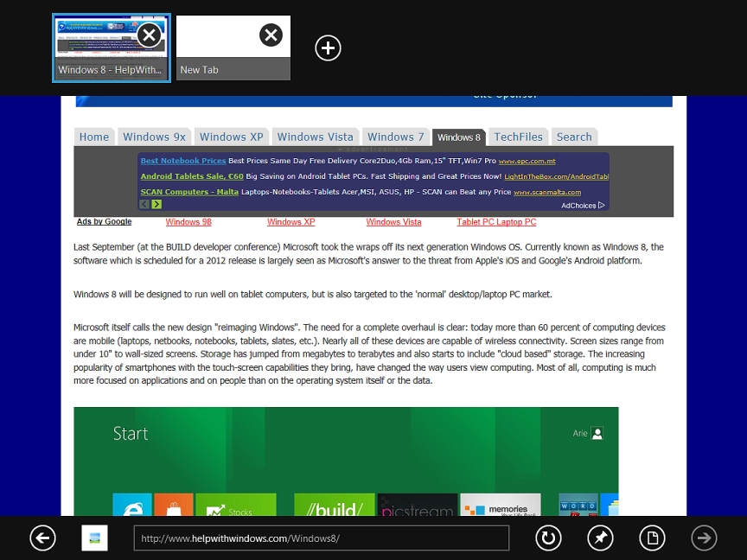This screenshot has width=747, height=560.
Task: Open the Search tab
Action: (x=574, y=137)
